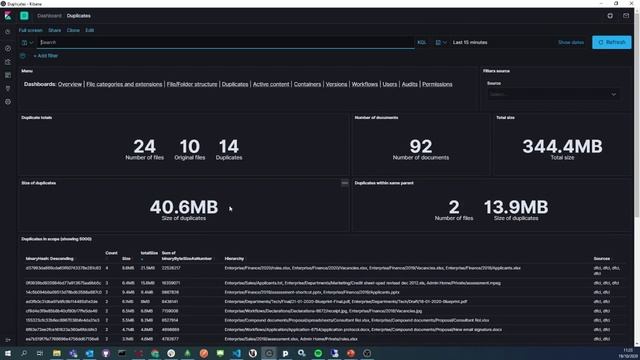Screen dimensions: 640x360
Task: Click the 344.4MB Total size value
Action: coord(562,146)
